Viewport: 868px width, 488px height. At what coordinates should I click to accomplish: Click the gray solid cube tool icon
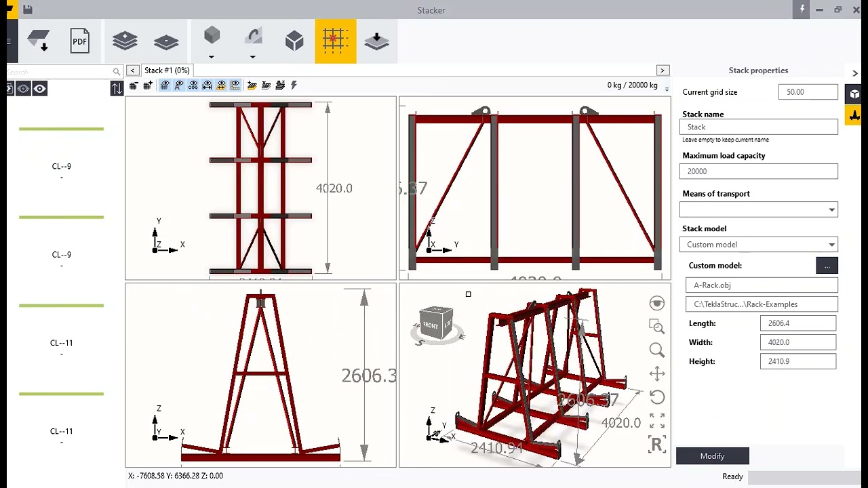[x=212, y=36]
